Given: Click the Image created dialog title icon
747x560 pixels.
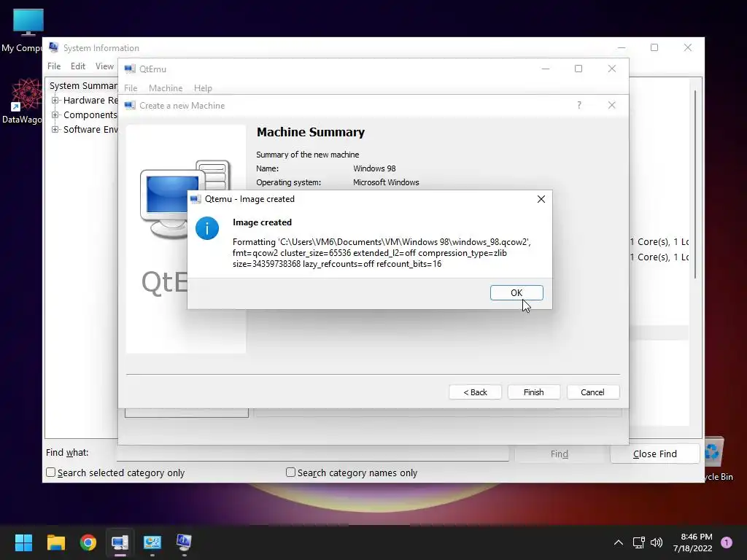Looking at the screenshot, I should point(196,199).
